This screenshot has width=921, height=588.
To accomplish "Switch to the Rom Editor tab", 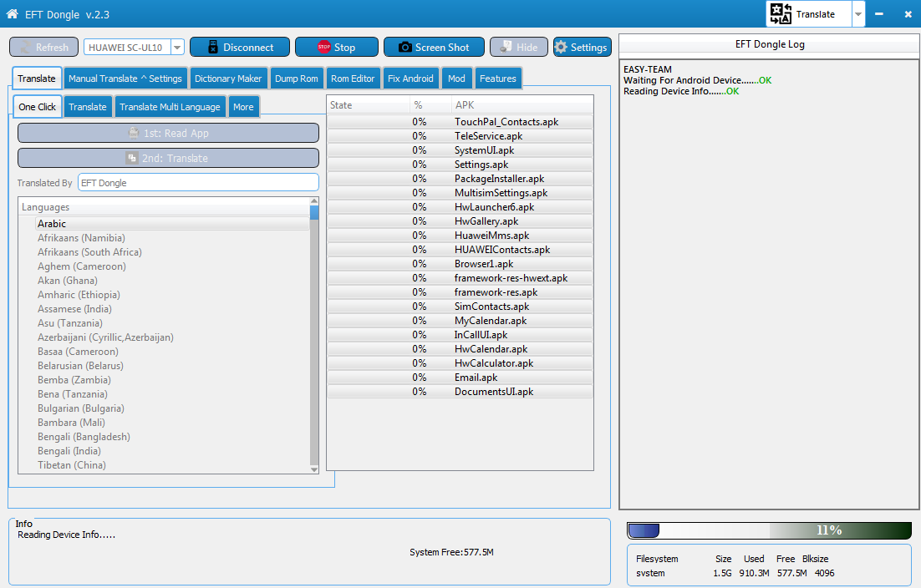I will [x=353, y=79].
